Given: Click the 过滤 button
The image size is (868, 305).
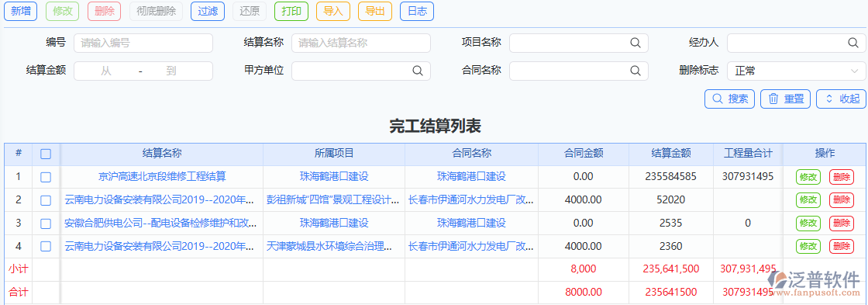Looking at the screenshot, I should [208, 11].
